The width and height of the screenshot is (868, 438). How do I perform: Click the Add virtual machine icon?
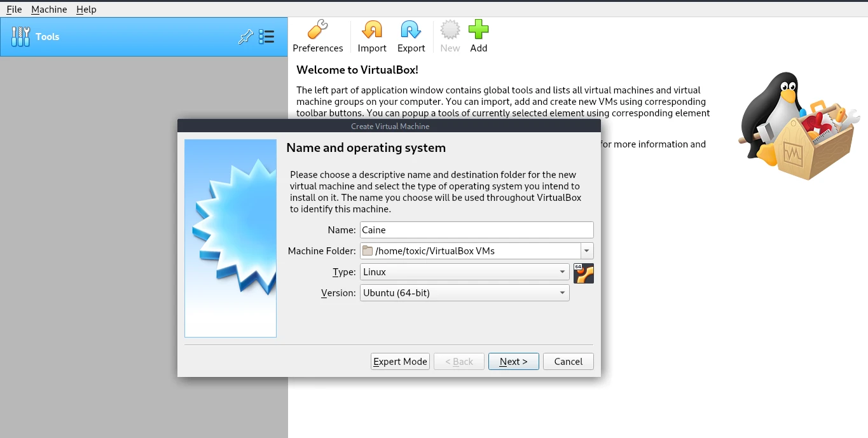(x=478, y=36)
